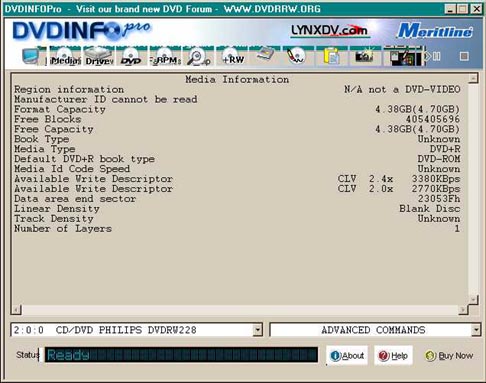Open the Drive info toolbar icon
486x383 pixels.
[98, 56]
